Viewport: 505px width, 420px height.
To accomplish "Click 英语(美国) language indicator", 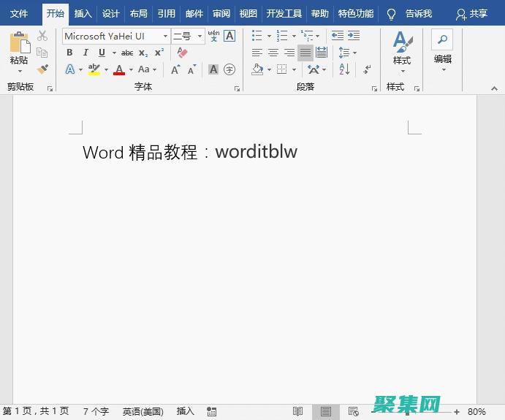I will pyautogui.click(x=143, y=411).
